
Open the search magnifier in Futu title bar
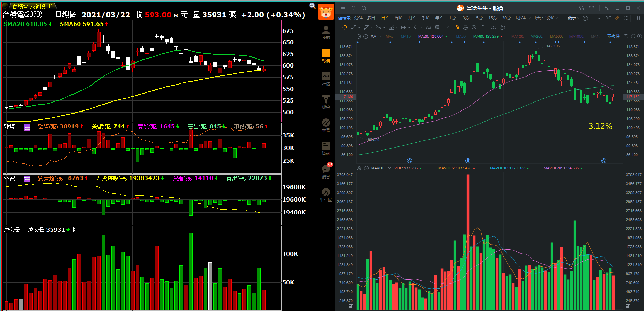tap(364, 8)
